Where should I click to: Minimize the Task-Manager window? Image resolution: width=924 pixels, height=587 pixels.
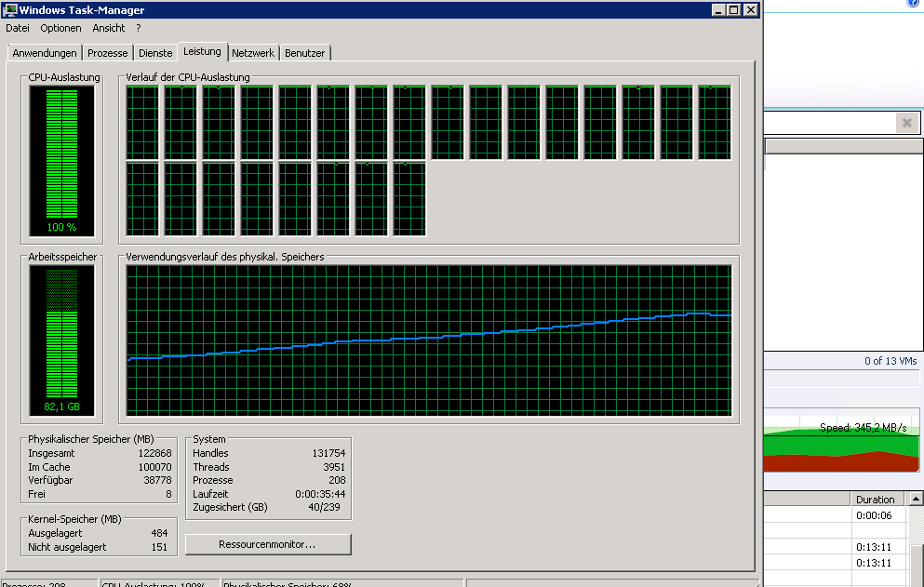[x=719, y=10]
